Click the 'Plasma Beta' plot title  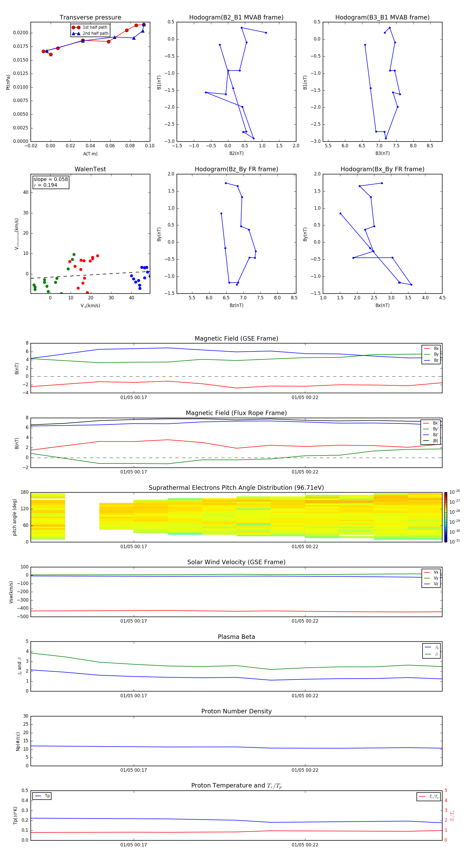[236, 637]
